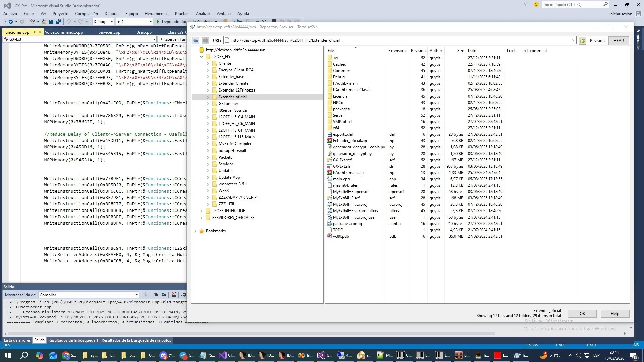This screenshot has width=644, height=362.
Task: Collapse the L2OFF_H5 tree node
Action: 201,57
